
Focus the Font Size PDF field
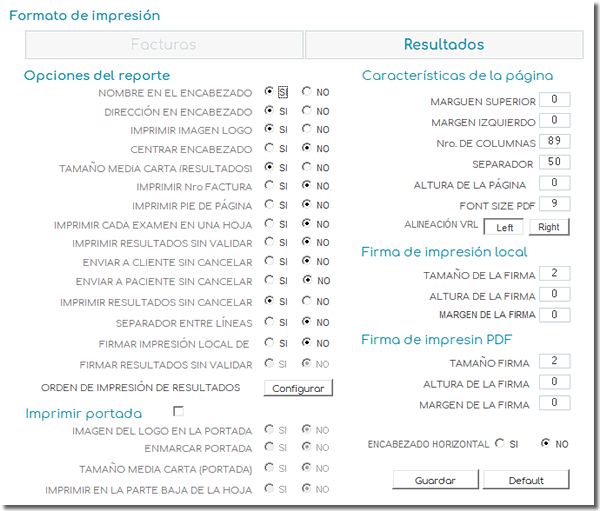point(554,204)
